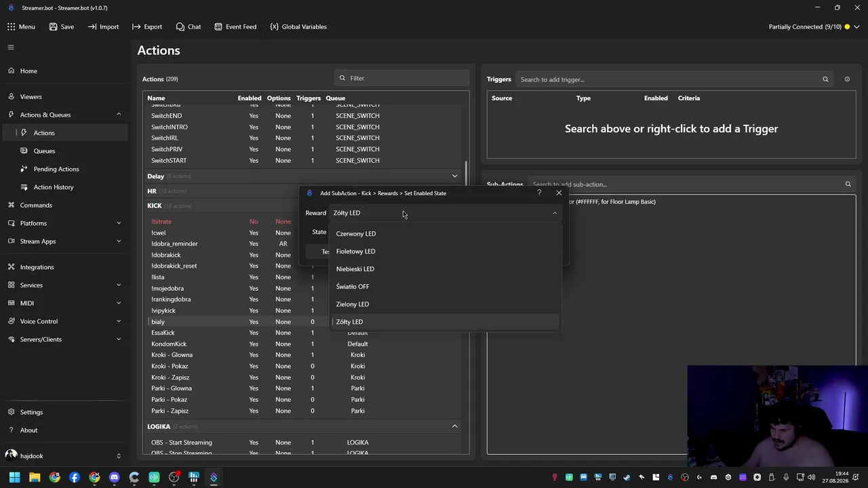Switch to the Streamer.bot taskbar icon

point(214,477)
